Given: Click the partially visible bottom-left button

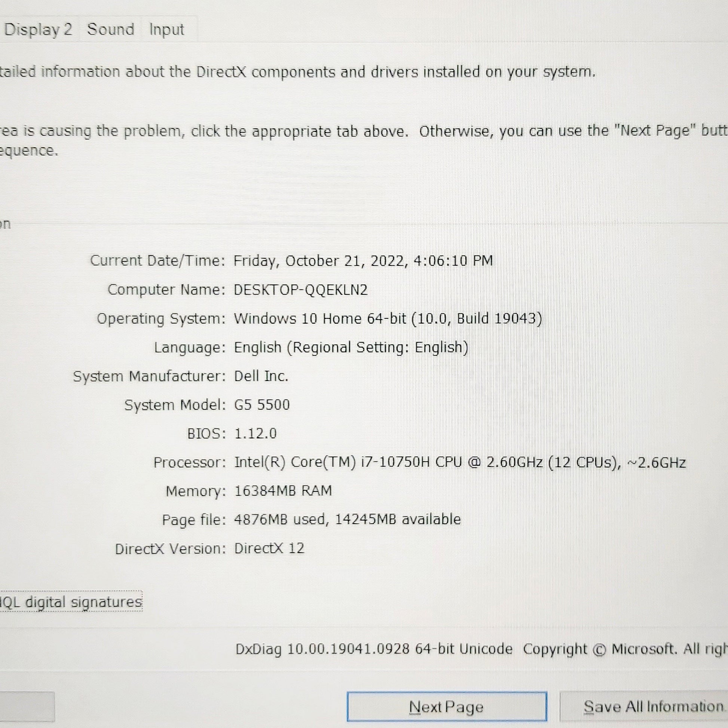Looking at the screenshot, I should 27,707.
